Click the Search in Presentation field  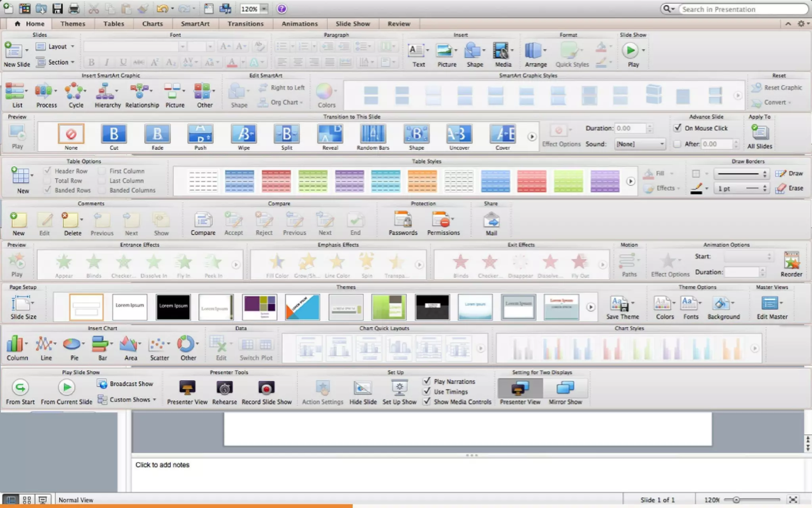coord(741,9)
